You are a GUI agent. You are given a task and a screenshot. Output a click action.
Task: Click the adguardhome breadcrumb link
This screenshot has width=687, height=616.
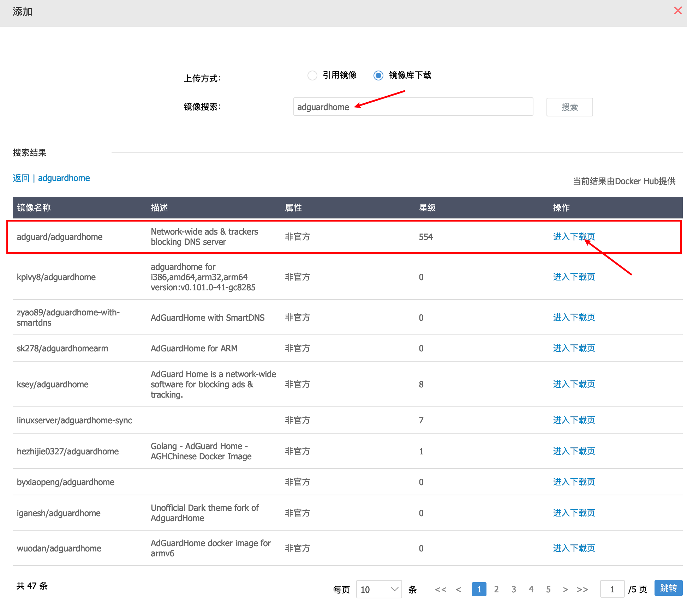point(64,178)
